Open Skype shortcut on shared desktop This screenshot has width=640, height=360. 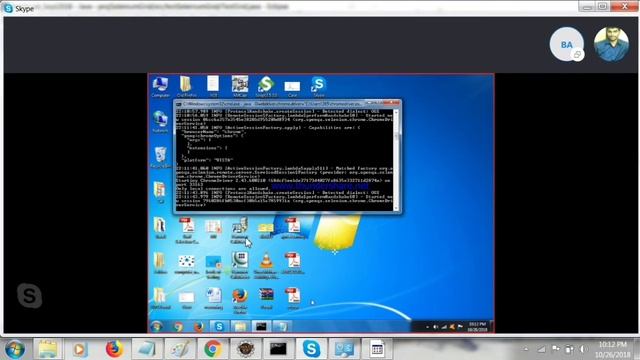click(x=318, y=87)
